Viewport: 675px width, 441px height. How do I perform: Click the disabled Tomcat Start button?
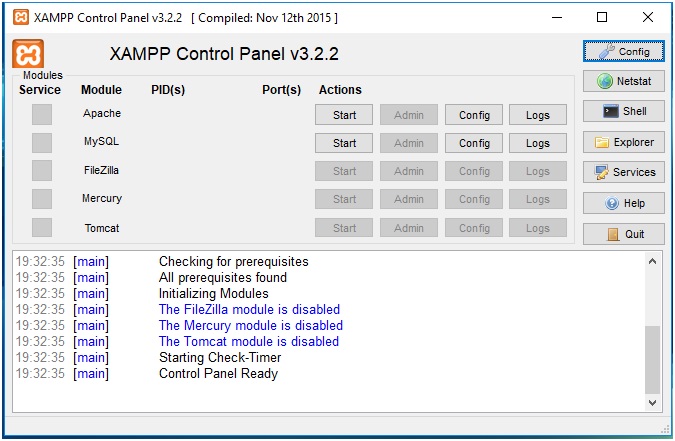[344, 228]
